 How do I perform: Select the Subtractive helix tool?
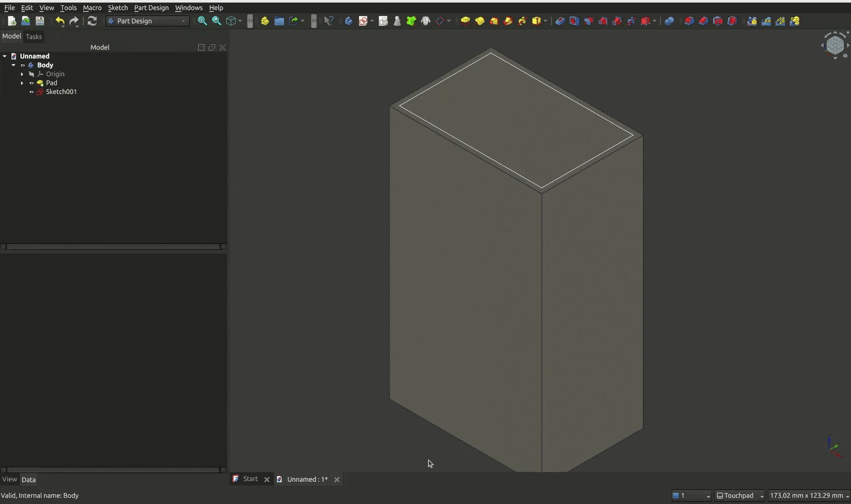tap(631, 21)
